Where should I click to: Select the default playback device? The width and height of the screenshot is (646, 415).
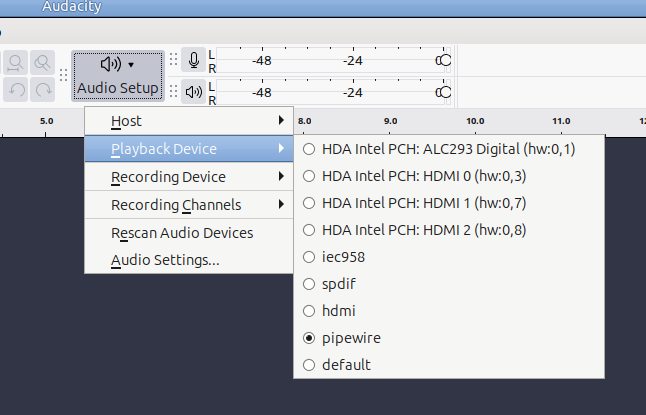tap(449, 365)
